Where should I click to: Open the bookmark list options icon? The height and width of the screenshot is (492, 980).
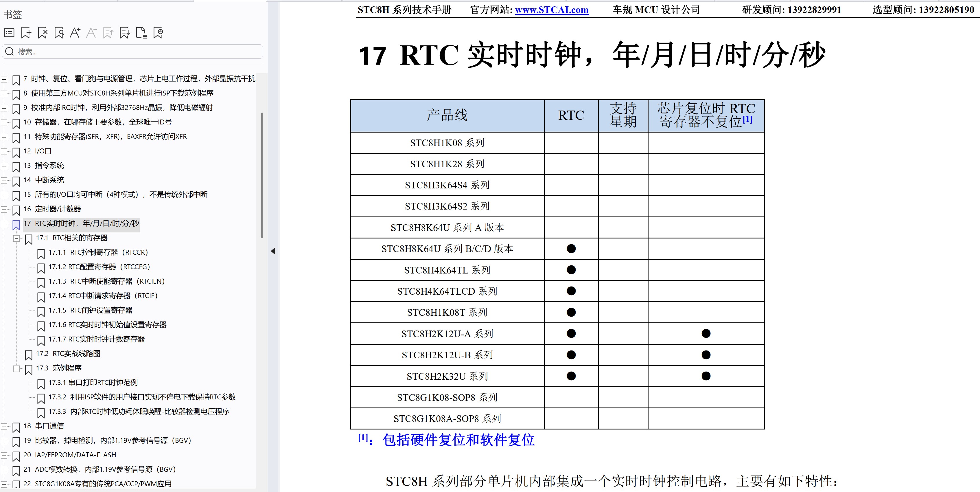(x=9, y=33)
